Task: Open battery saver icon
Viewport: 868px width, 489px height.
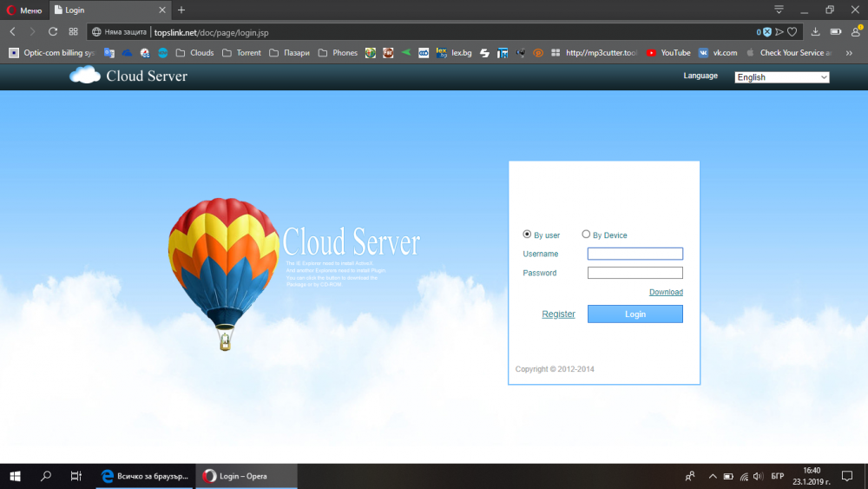Action: coord(836,32)
